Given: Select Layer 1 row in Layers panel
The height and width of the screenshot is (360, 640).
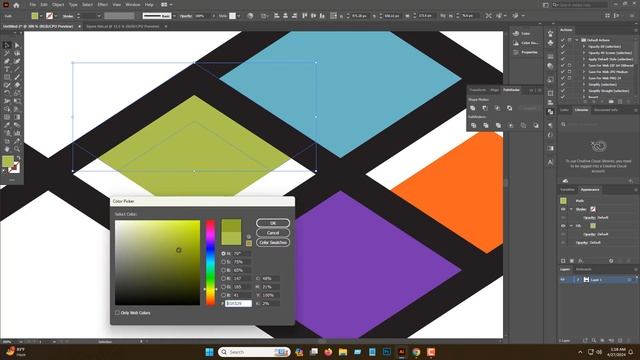Looking at the screenshot, I should coord(598,280).
